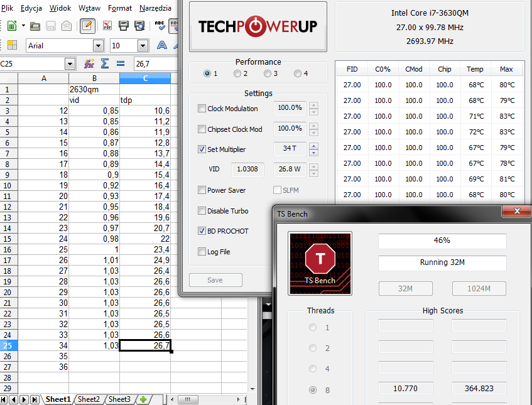Open the Narzędzia menu

click(x=155, y=8)
